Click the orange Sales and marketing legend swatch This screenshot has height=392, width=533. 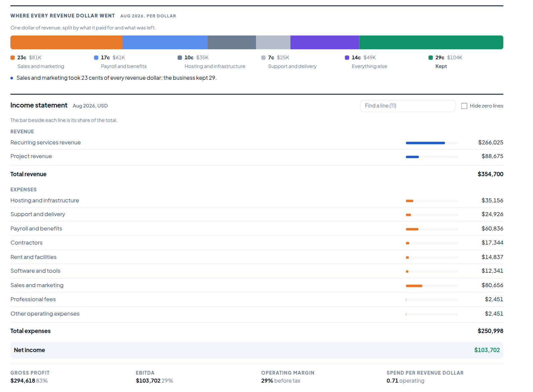click(12, 58)
